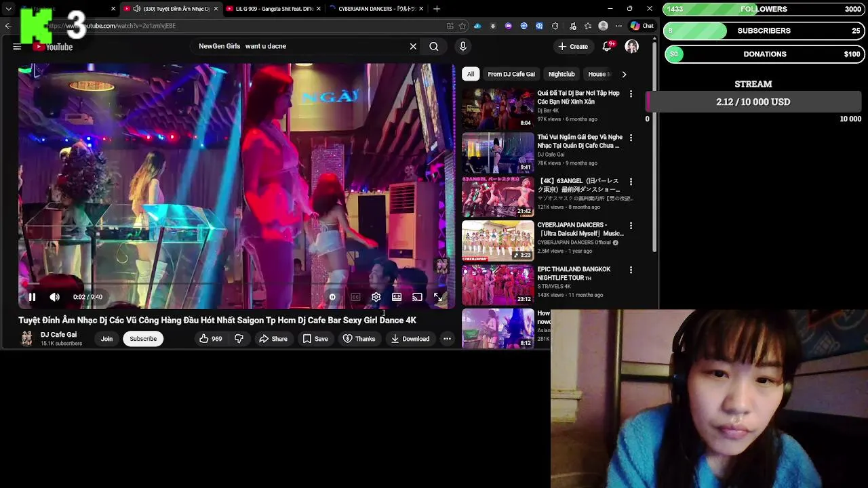This screenshot has width=868, height=488.
Task: Open options for the CYBERJAPAN DANCERS video
Action: pos(631,226)
